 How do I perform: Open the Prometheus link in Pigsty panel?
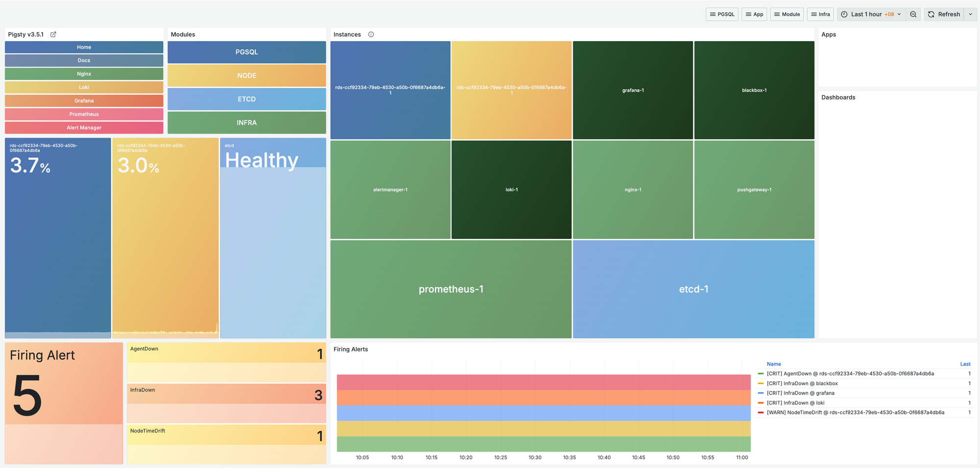click(x=84, y=114)
